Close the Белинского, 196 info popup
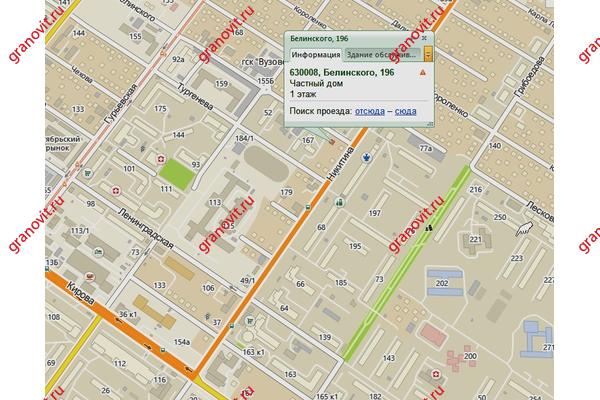Screen dimensions: 600x400 [x=424, y=38]
